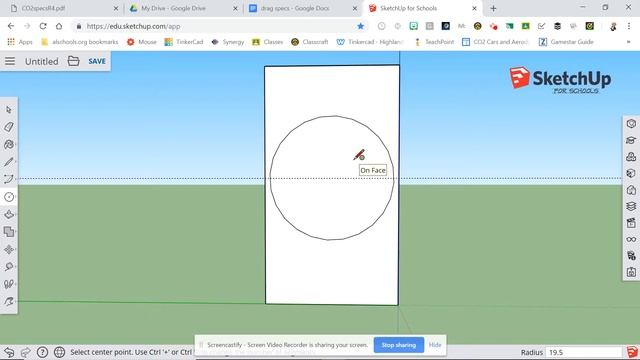Open a new browser tab
The height and width of the screenshot is (360, 640).
pyautogui.click(x=493, y=8)
